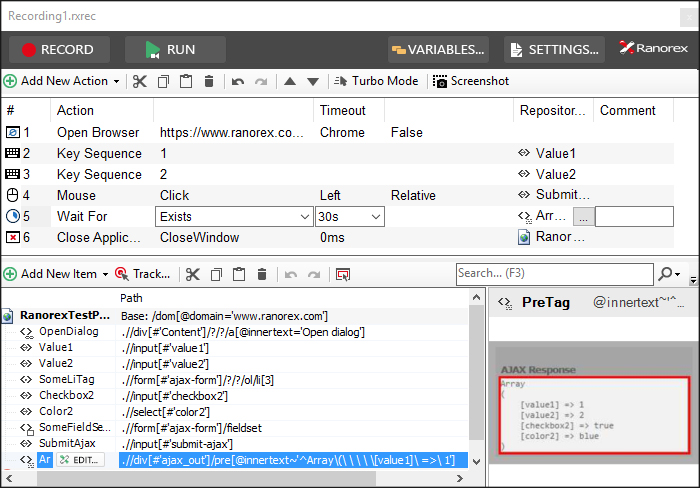Image resolution: width=700 pixels, height=488 pixels.
Task: Click the path of the selected pre element
Action: point(293,460)
